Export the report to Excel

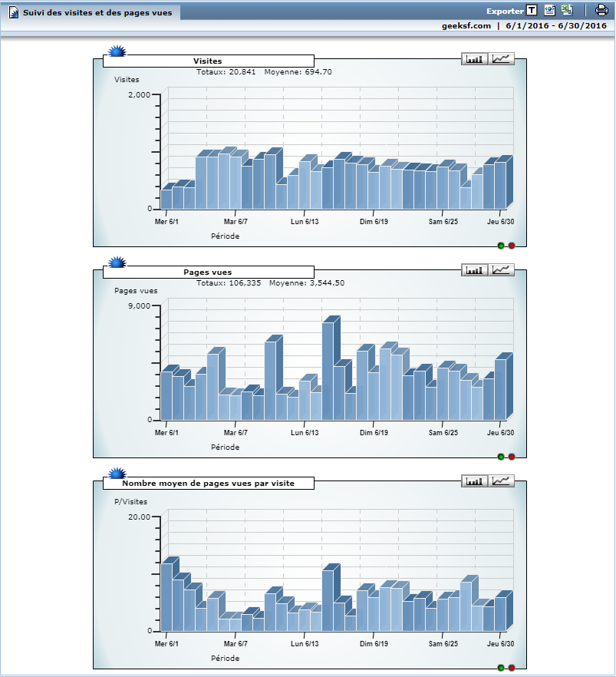[567, 10]
